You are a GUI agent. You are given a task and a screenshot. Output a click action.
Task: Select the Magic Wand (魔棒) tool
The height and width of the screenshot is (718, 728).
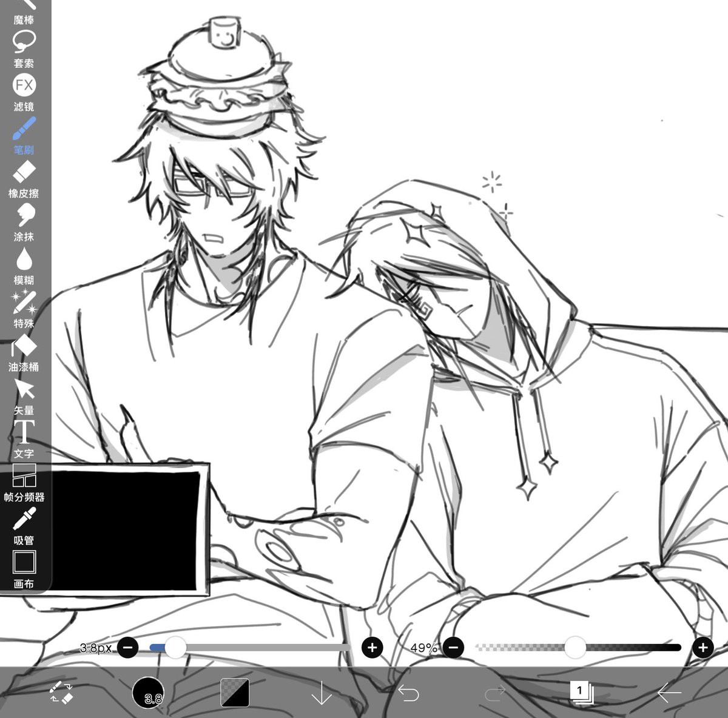[24, 11]
